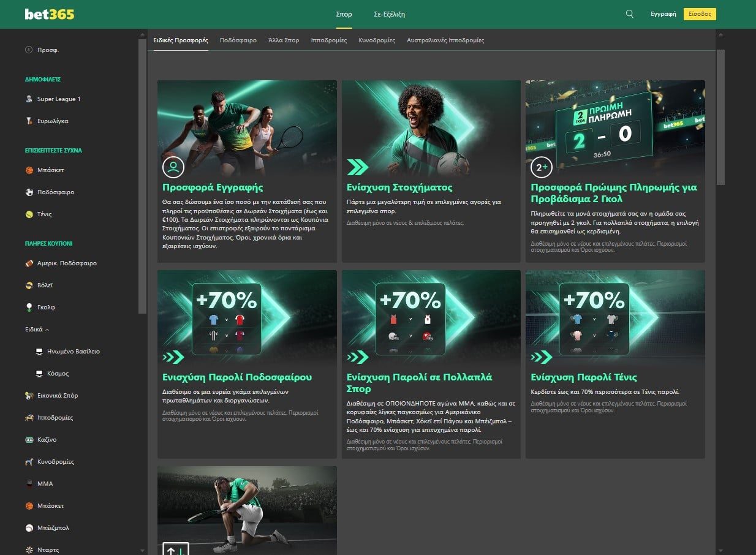Viewport: 756px width, 555px height.
Task: Select the Τένις tennis ball icon
Action: [29, 214]
